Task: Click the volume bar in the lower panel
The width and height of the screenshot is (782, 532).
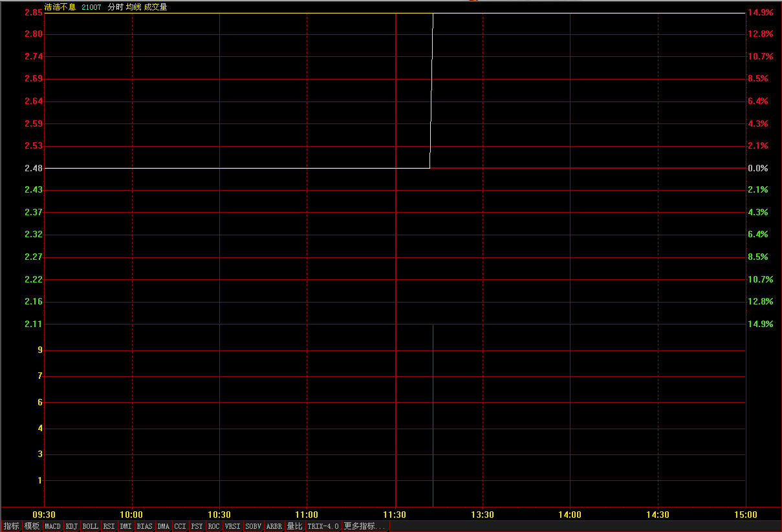Action: [x=433, y=416]
